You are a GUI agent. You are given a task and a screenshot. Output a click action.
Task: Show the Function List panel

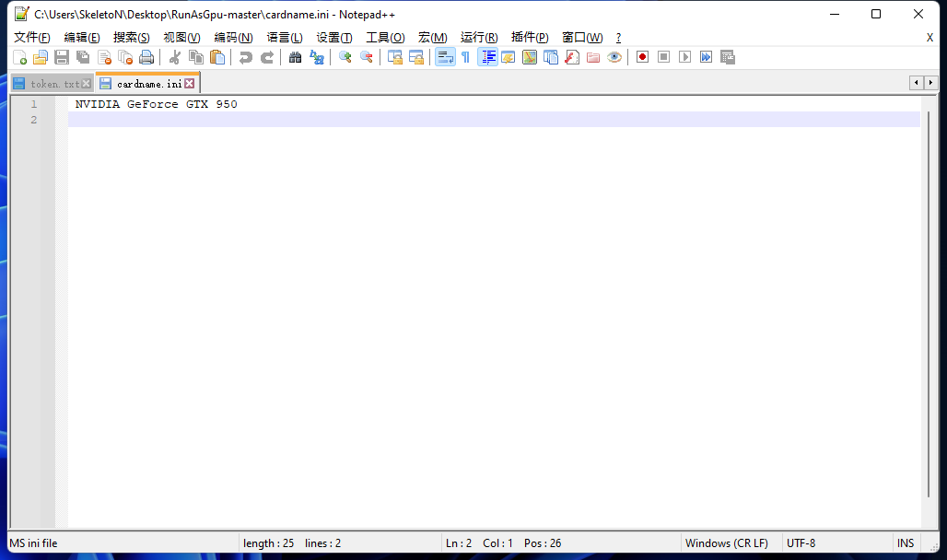pos(572,57)
